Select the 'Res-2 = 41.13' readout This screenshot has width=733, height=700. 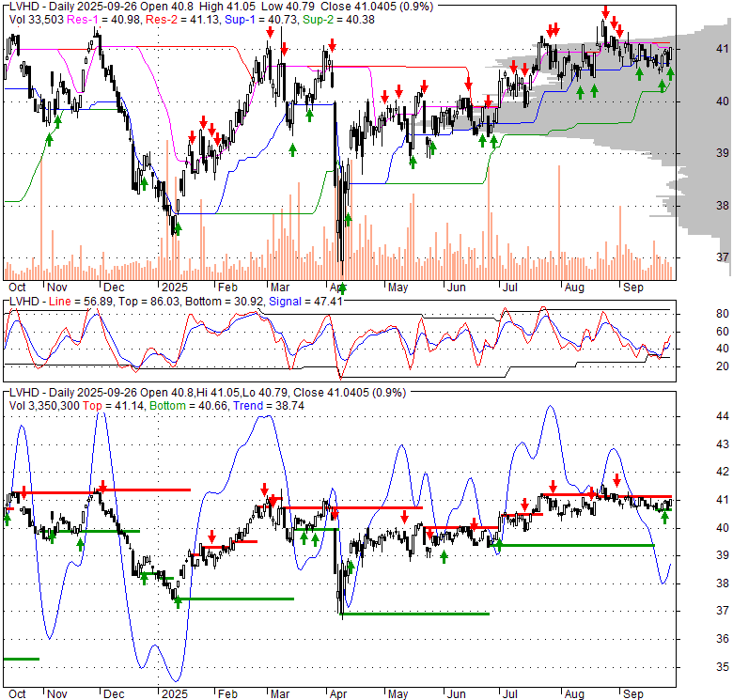[x=182, y=20]
